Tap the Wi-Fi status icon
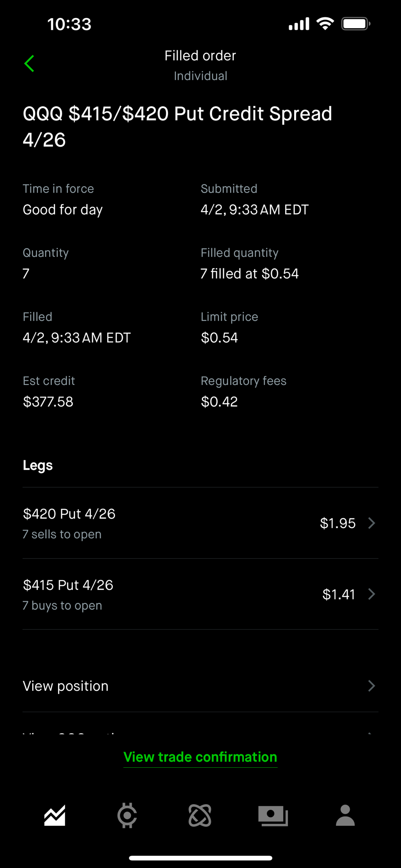This screenshot has height=868, width=401. click(x=325, y=23)
